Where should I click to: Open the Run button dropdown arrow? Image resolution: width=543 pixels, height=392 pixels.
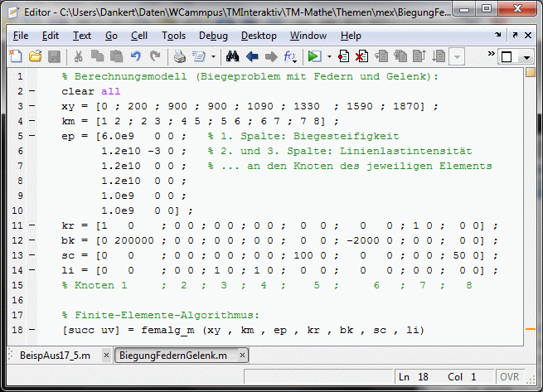[x=329, y=56]
